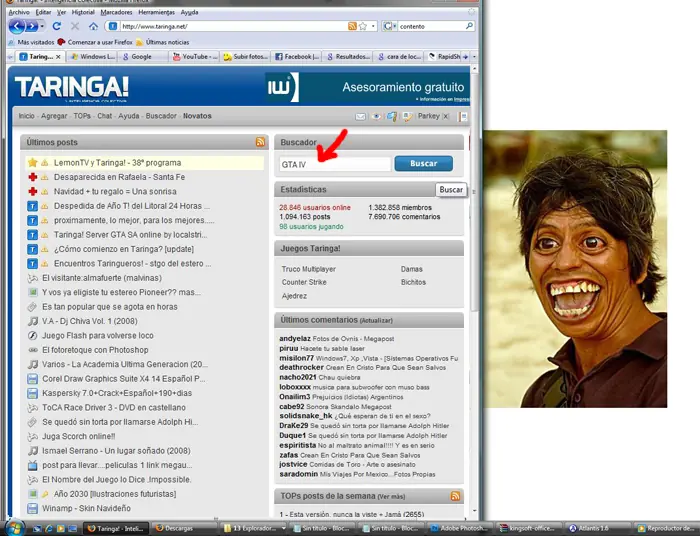Open the back/forward history dropdown arrow
700x536 pixels.
pyautogui.click(x=42, y=26)
